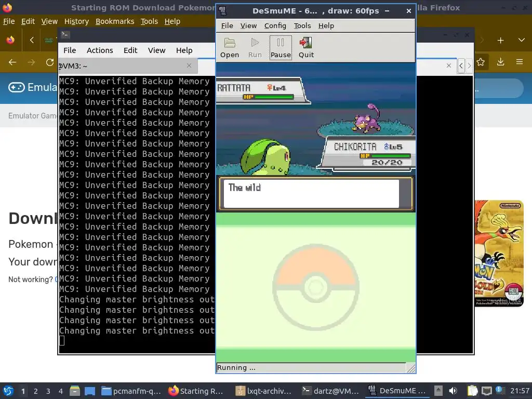Click the Open ROM icon in DeSmuME
Viewport: 532px width, 399px height.
(229, 48)
